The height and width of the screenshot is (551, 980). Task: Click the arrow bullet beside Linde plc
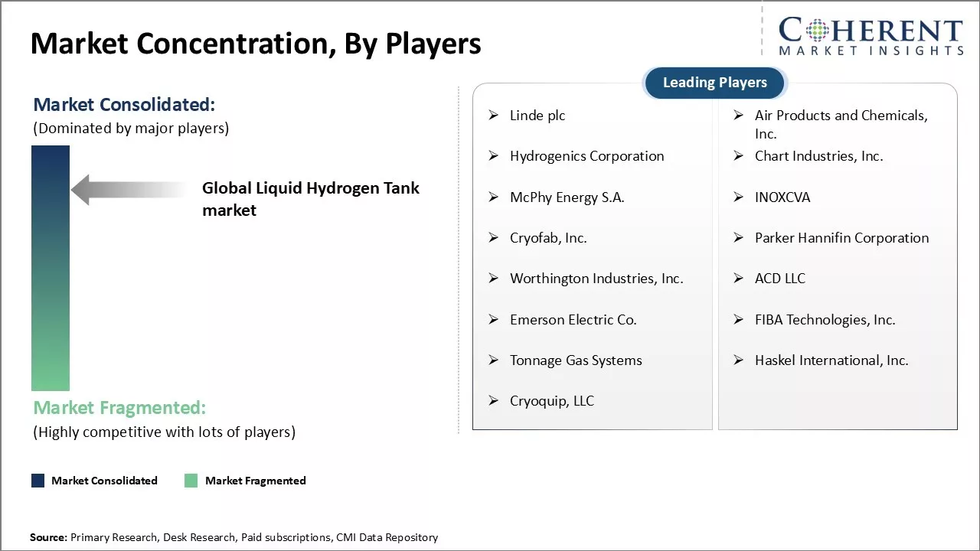[494, 116]
